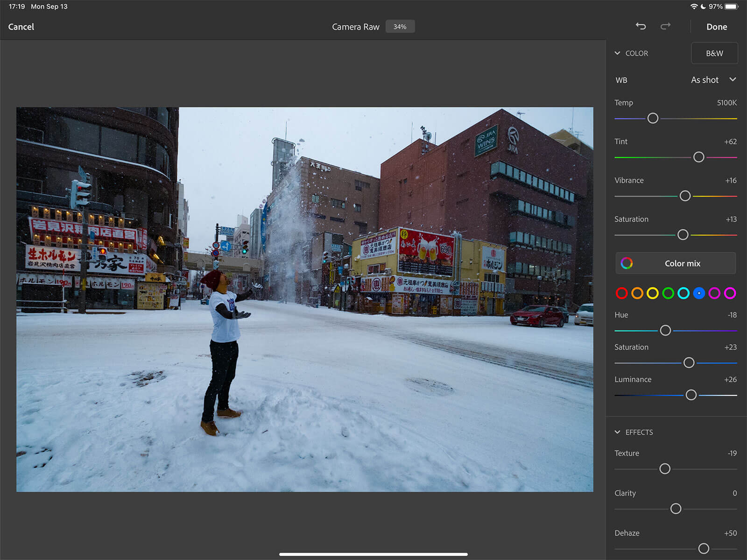Select the yellow color mix swatch
Viewport: 747px width, 560px height.
(653, 293)
